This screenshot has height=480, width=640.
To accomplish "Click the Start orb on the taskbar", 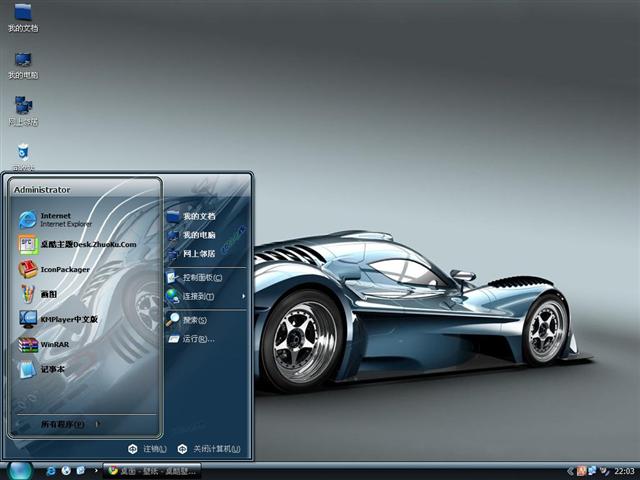I will tap(20, 469).
